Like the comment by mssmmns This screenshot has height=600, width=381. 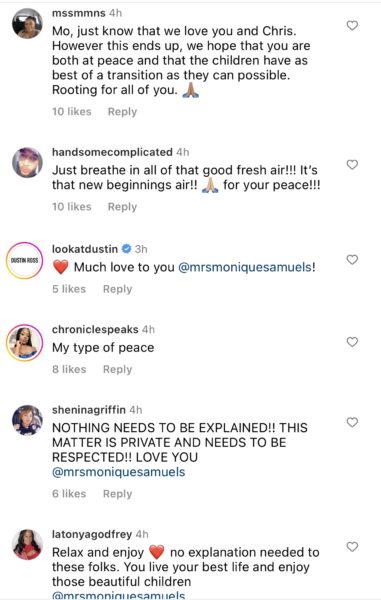tap(352, 26)
